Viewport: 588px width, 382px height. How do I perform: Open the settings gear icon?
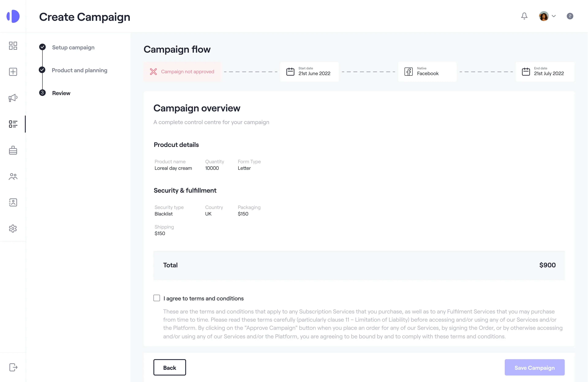[x=13, y=229]
